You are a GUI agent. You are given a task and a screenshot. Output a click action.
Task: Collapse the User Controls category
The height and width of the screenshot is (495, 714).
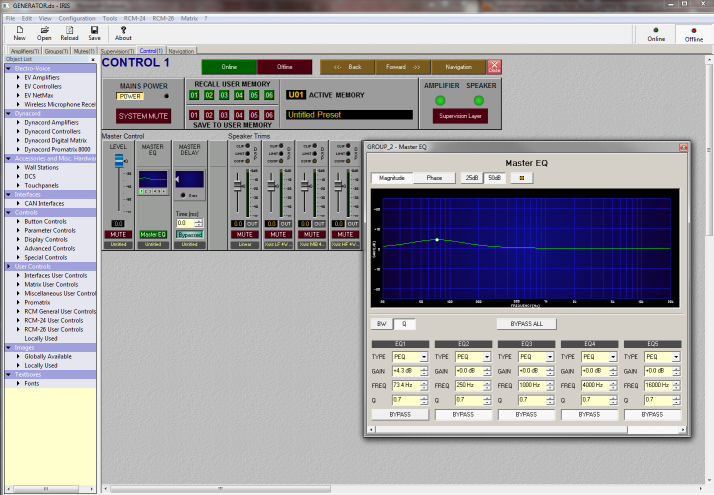pyautogui.click(x=9, y=266)
